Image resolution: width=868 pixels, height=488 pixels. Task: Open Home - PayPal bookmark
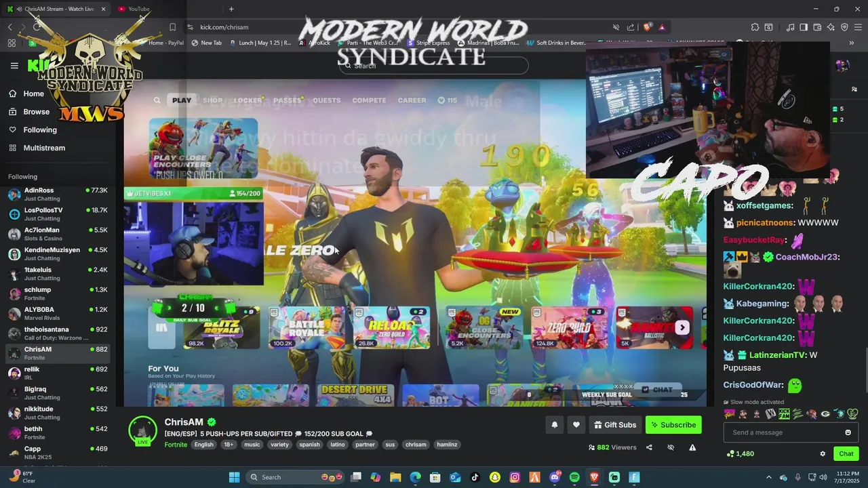point(161,43)
